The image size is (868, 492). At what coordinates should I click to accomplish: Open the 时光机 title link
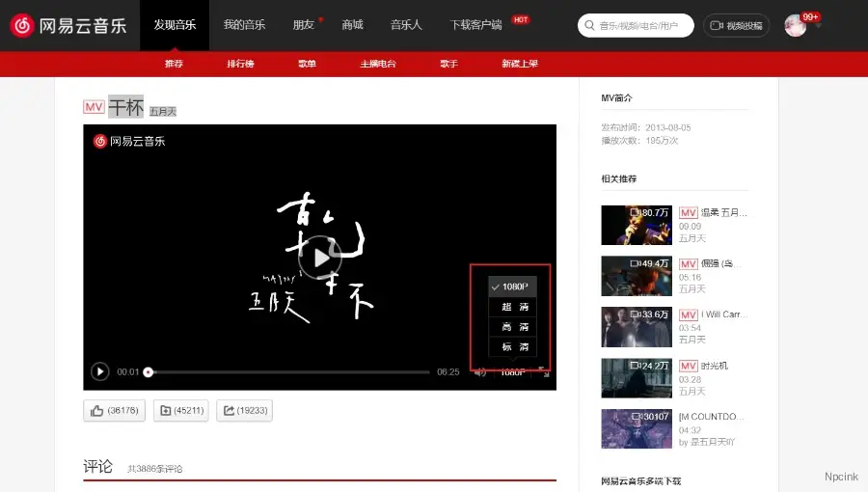(714, 366)
